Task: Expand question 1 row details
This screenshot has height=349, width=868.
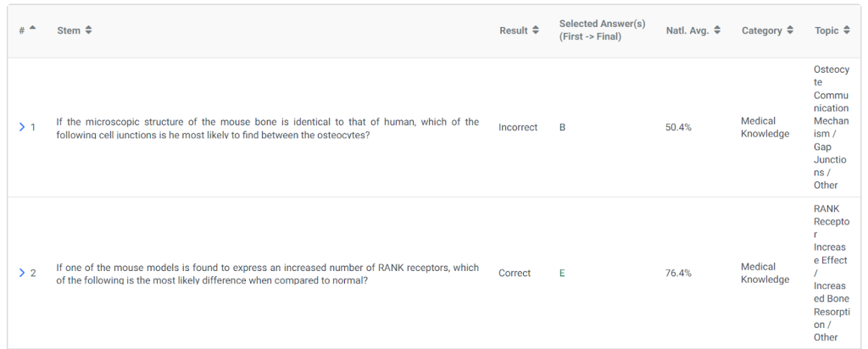Action: click(22, 127)
